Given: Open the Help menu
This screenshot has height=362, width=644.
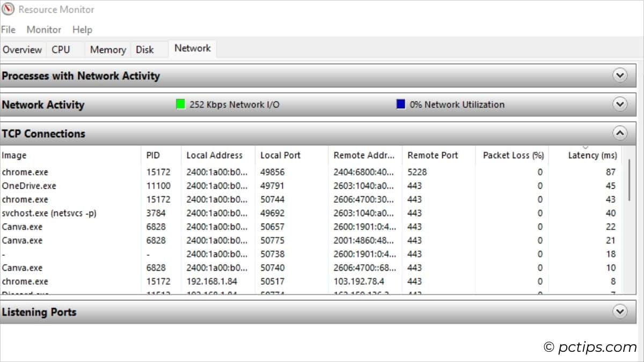Looking at the screenshot, I should (x=82, y=29).
